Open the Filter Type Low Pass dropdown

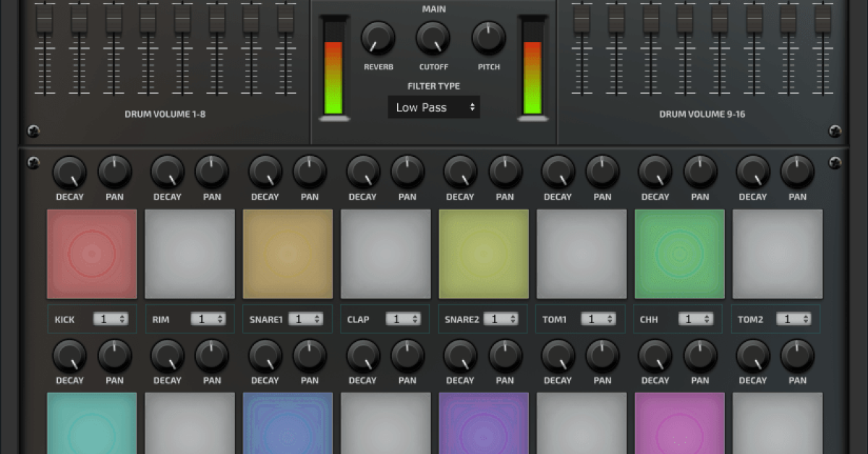click(434, 107)
